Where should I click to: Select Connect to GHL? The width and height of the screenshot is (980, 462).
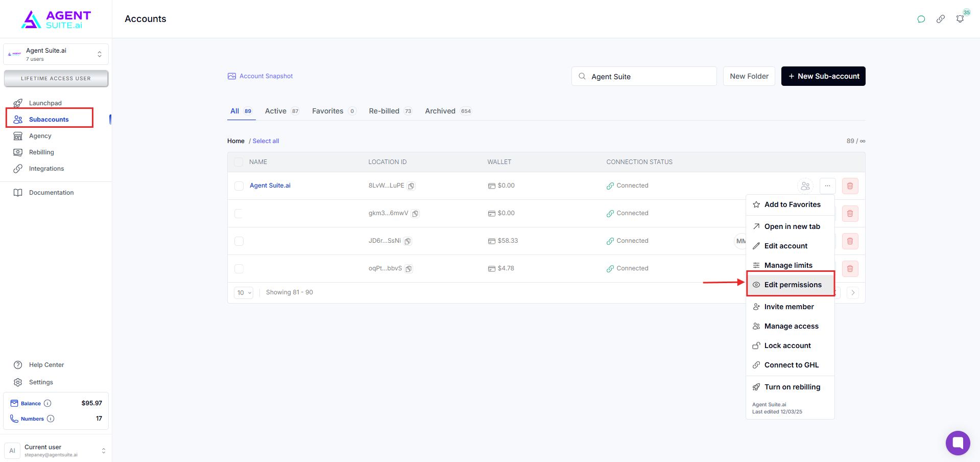(x=791, y=365)
